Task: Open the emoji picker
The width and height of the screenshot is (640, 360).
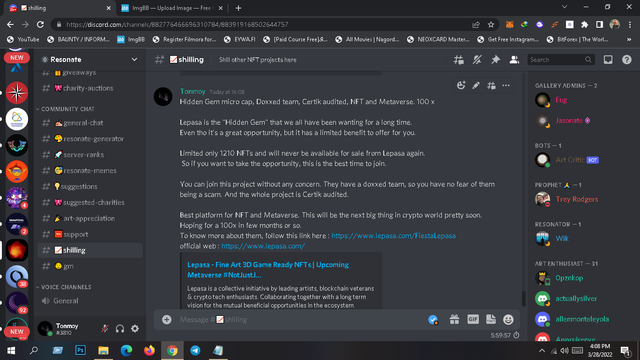Action: pyautogui.click(x=508, y=319)
